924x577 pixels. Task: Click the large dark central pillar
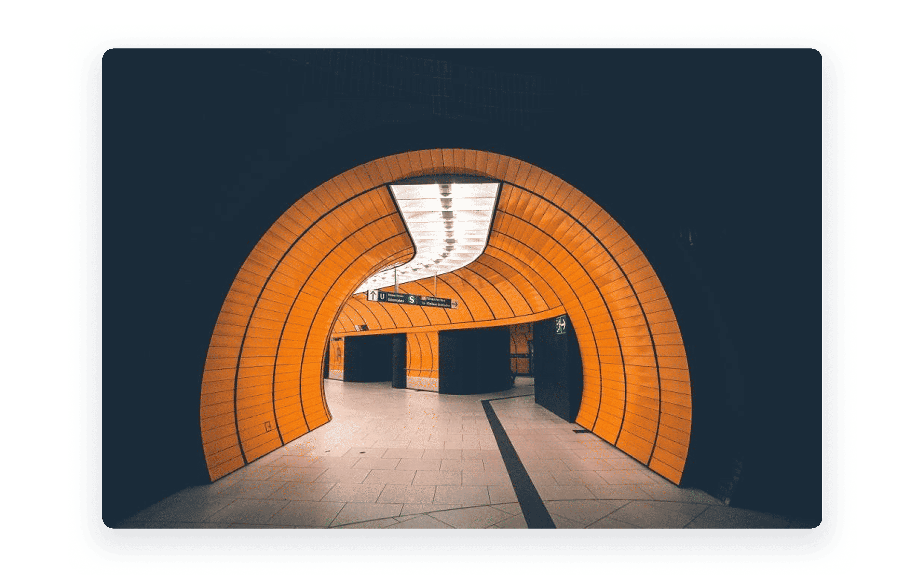tap(475, 361)
